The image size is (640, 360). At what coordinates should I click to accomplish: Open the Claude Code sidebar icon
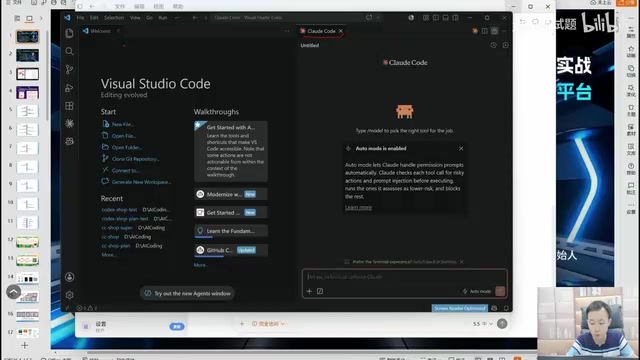click(69, 123)
